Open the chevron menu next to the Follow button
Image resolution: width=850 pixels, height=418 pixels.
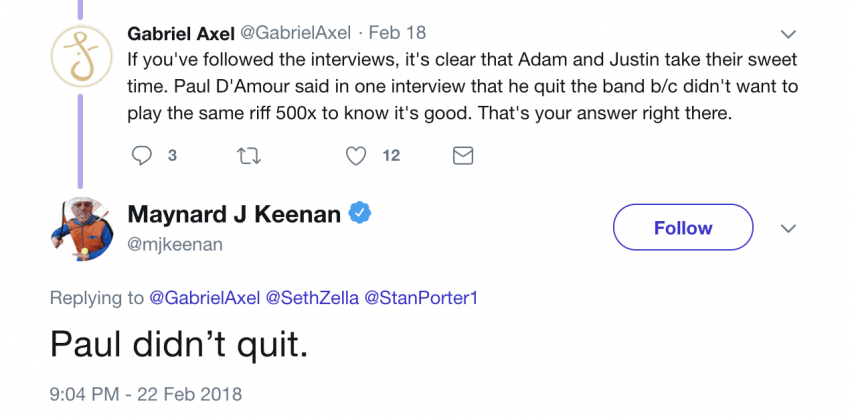click(788, 228)
